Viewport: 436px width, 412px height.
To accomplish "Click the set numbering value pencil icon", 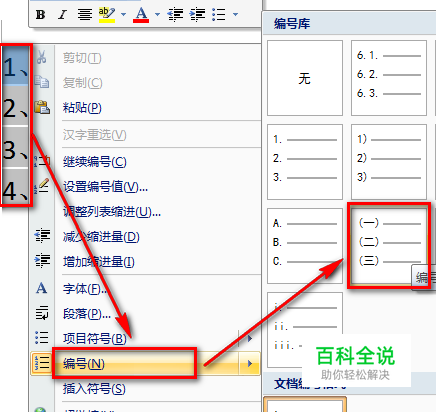I will coord(42,186).
